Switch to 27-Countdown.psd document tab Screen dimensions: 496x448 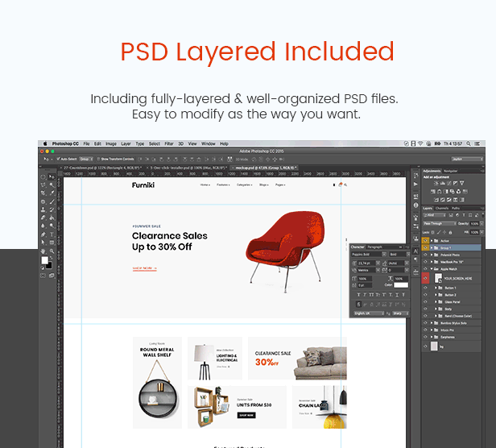(102, 168)
